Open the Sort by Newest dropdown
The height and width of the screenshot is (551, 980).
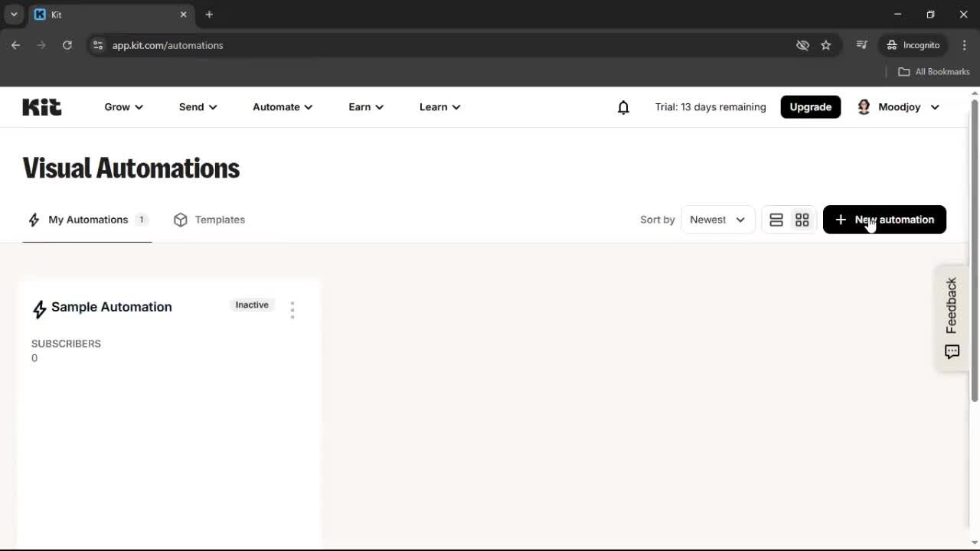point(717,220)
